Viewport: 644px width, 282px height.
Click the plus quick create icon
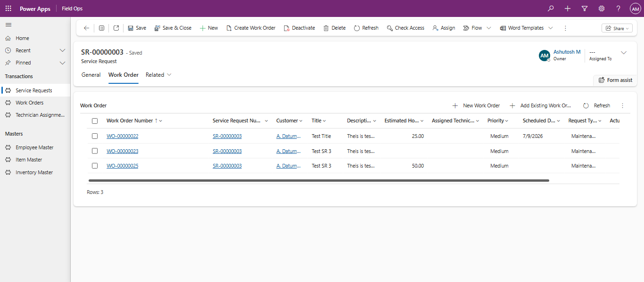pos(568,8)
